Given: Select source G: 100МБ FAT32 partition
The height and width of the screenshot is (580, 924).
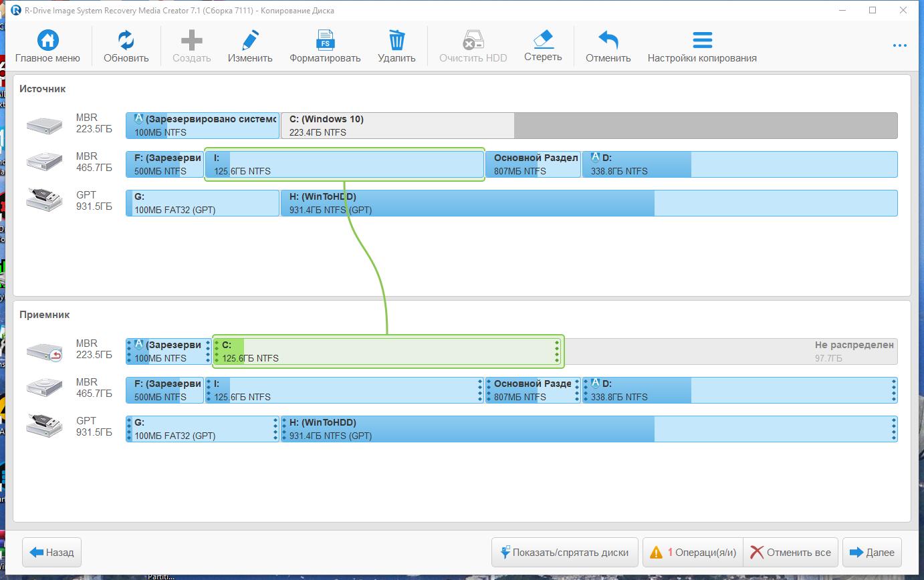Looking at the screenshot, I should [x=203, y=203].
